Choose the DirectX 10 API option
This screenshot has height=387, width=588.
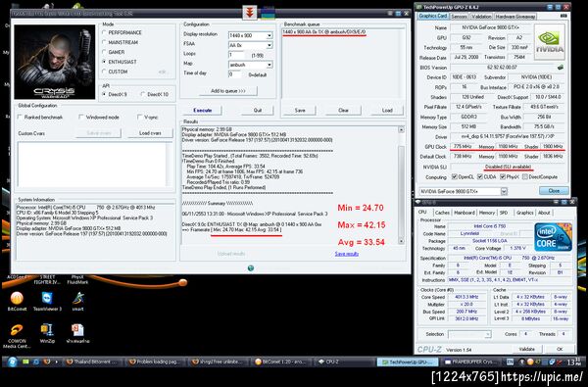tap(143, 94)
